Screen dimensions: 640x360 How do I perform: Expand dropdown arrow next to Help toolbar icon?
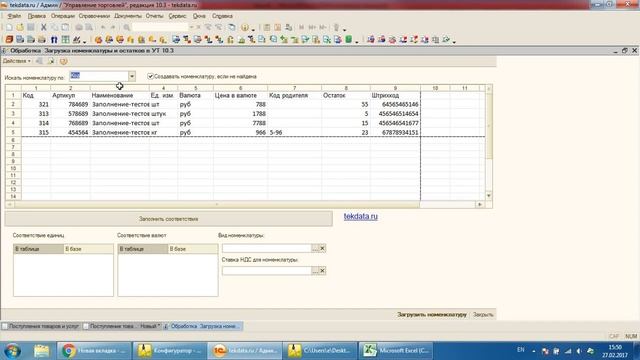(253, 29)
